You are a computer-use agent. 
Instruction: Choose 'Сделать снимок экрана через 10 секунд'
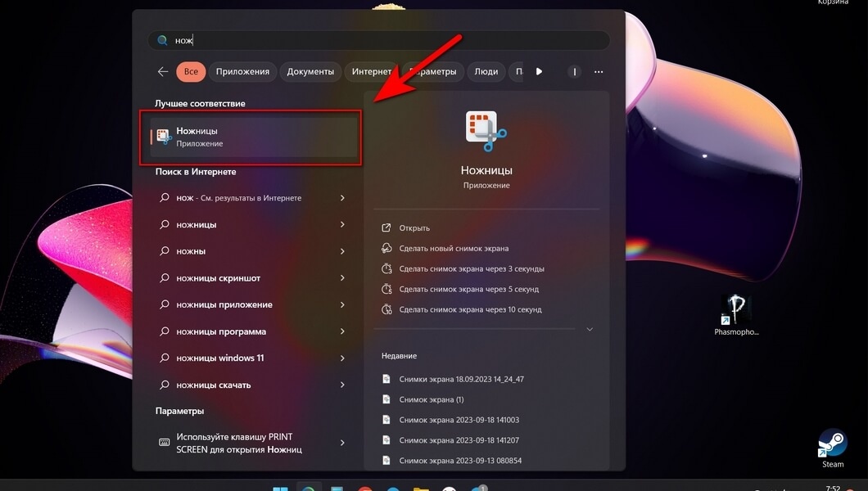click(471, 309)
